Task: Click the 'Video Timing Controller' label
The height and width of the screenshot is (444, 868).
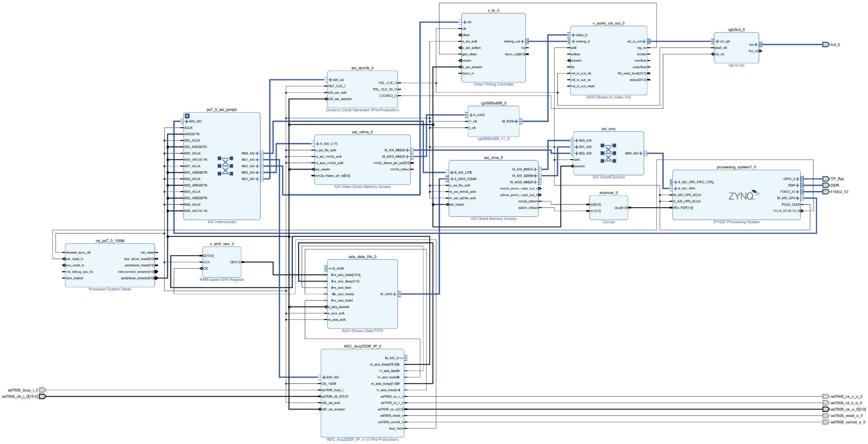Action: coord(493,85)
